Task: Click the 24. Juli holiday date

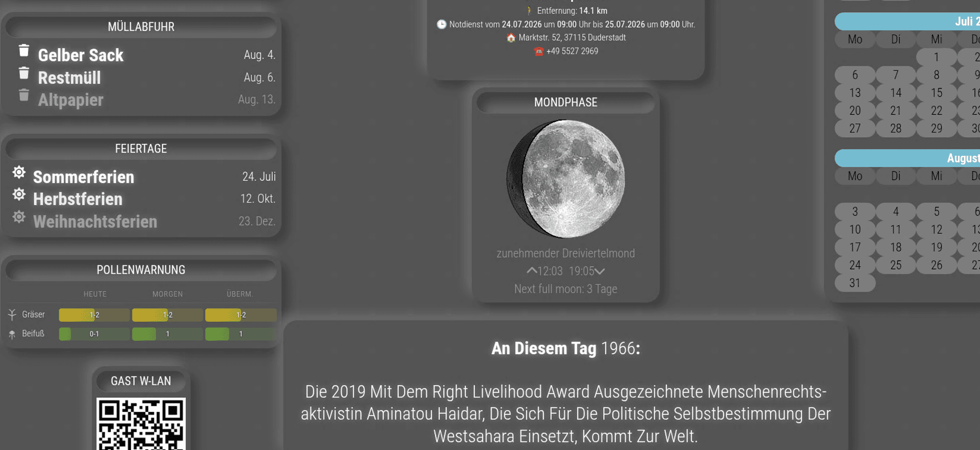Action: tap(259, 177)
